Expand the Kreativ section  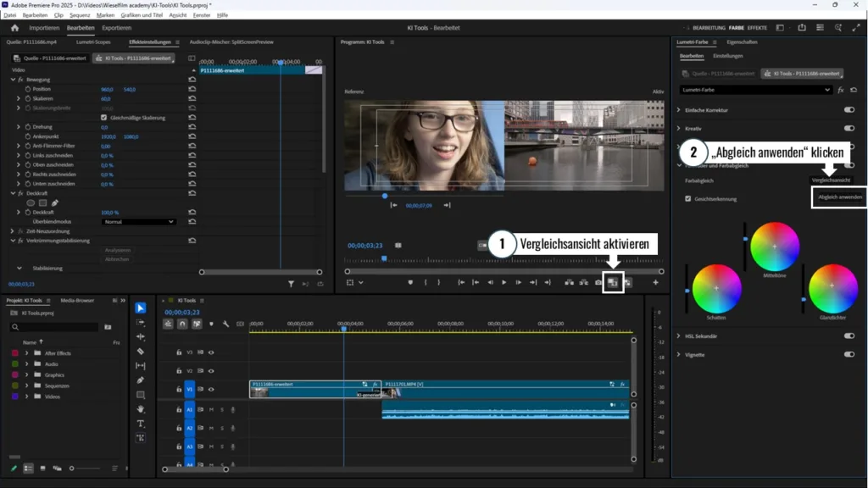pos(679,129)
